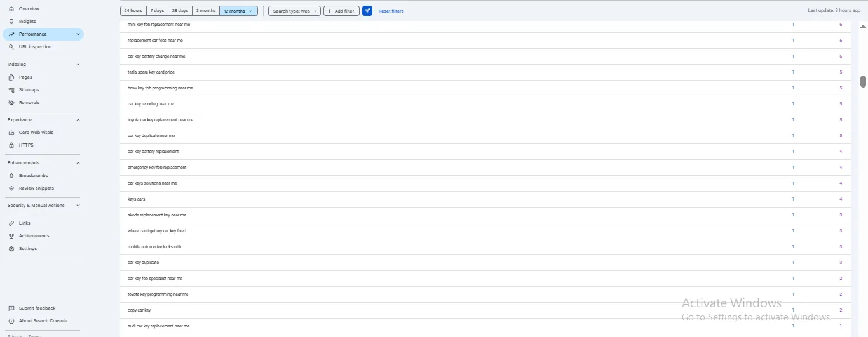
Task: Select query 'skoda replacement key near me'
Action: point(157,215)
